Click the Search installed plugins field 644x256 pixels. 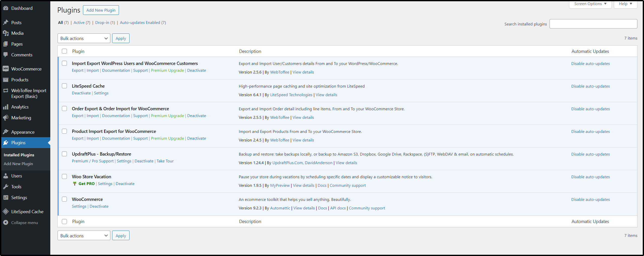point(593,24)
